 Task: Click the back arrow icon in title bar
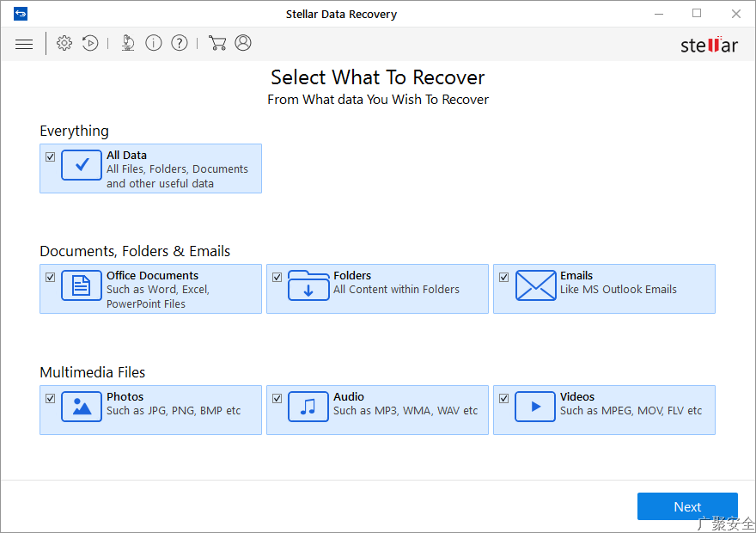tap(21, 14)
